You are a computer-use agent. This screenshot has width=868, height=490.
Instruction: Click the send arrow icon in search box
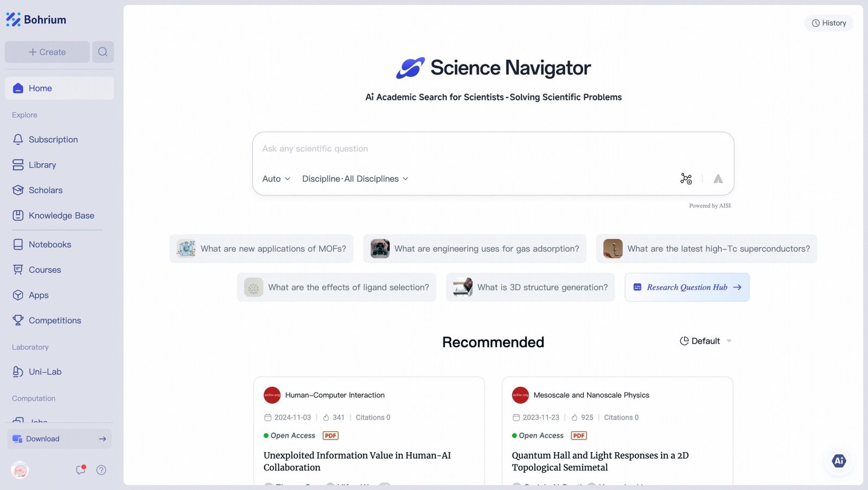click(718, 179)
